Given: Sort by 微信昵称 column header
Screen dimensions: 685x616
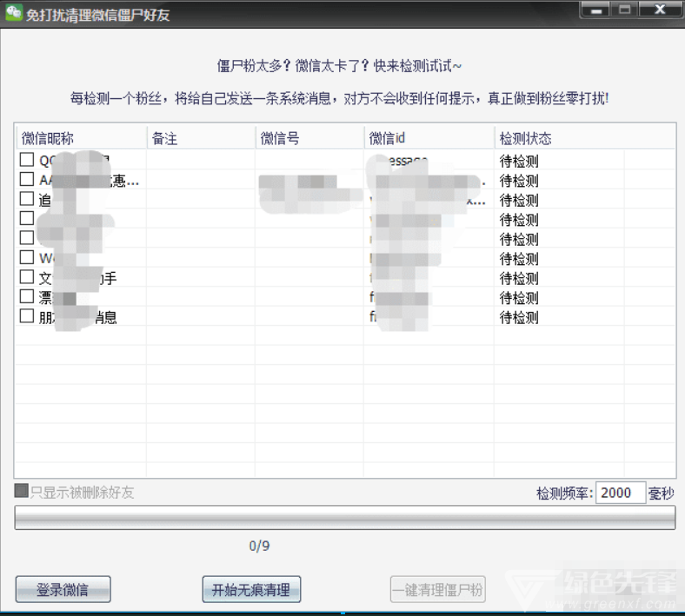Looking at the screenshot, I should click(81, 138).
